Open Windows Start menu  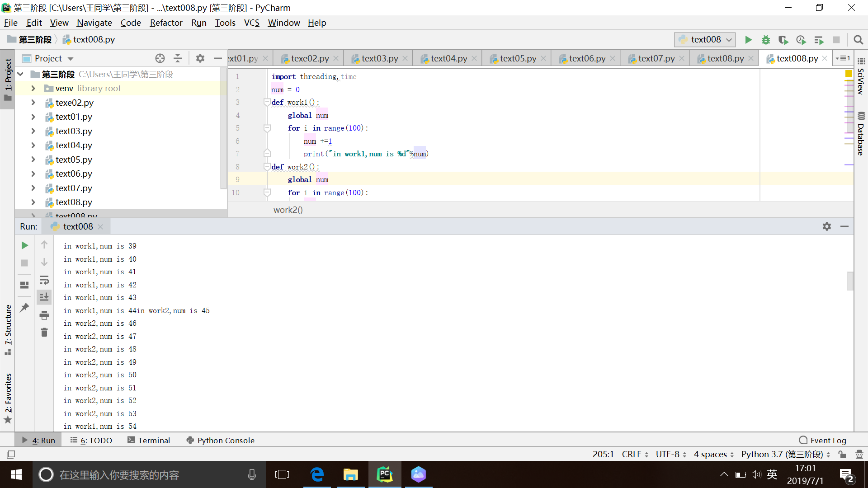(x=16, y=474)
